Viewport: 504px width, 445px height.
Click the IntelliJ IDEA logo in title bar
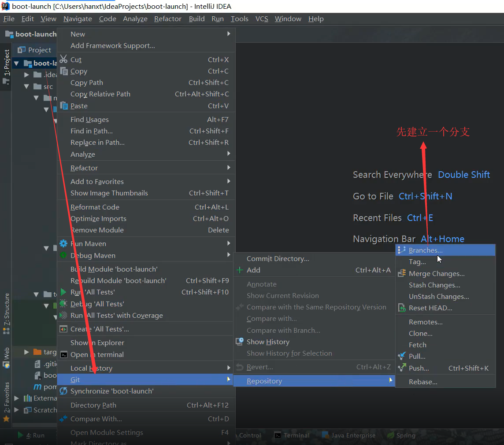coord(5,6)
